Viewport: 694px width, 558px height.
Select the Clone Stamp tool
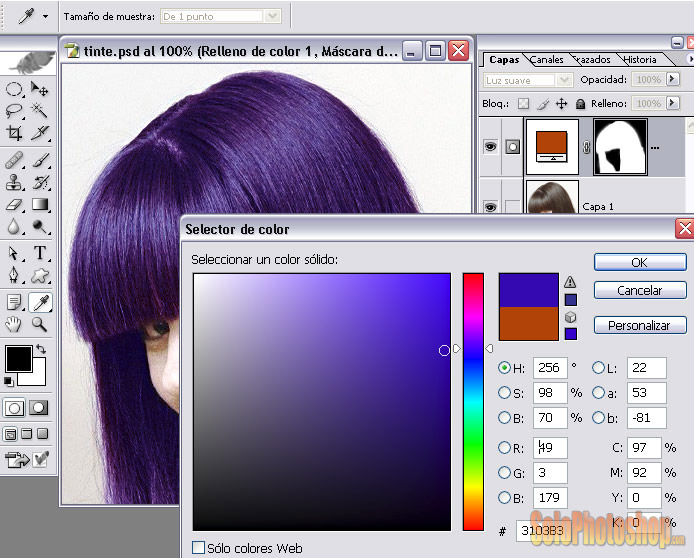[x=14, y=182]
